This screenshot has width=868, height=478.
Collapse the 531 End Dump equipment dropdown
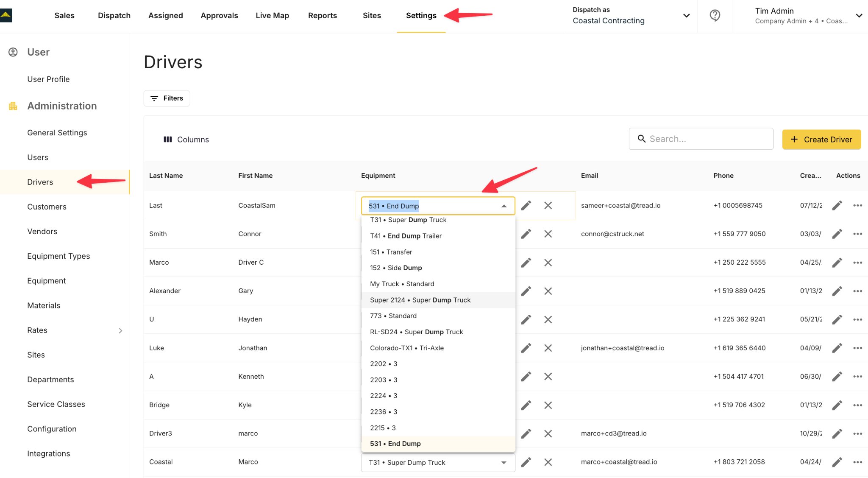(504, 206)
